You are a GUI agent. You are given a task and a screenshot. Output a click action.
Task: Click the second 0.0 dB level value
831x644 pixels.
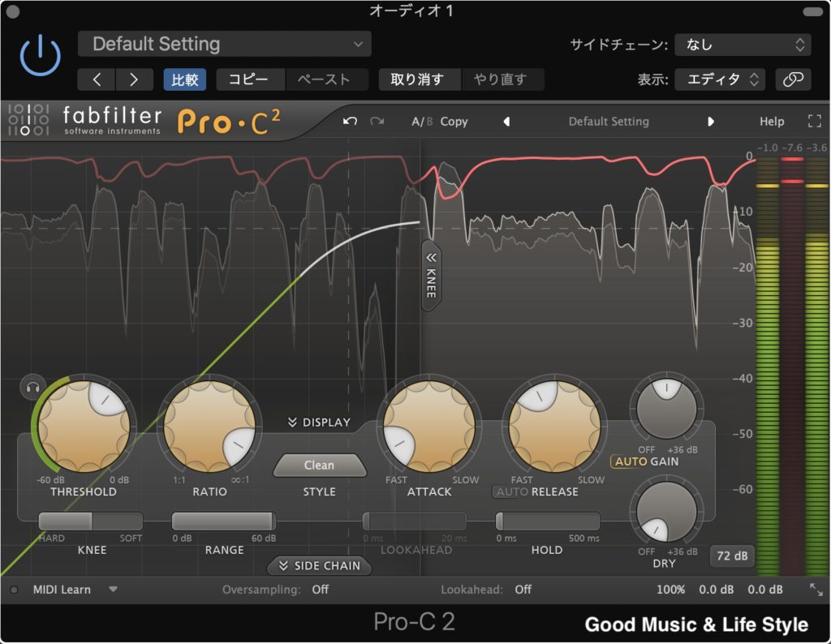click(x=764, y=590)
